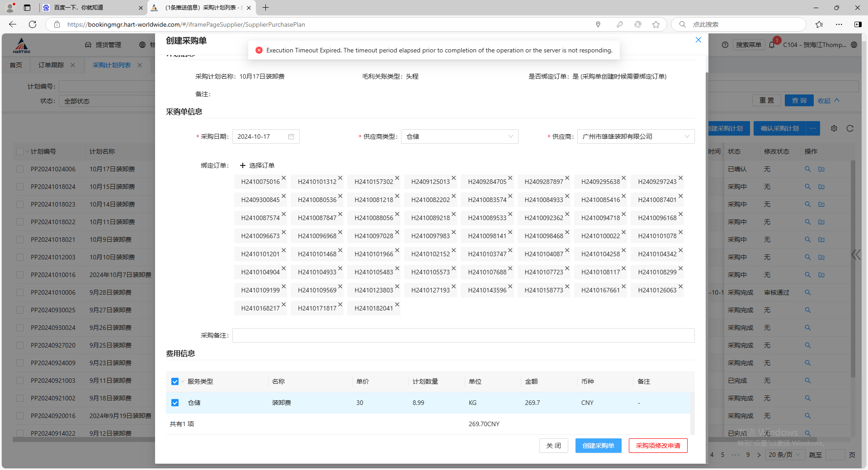
Task: Click the plus icon to 选择订单
Action: (243, 165)
